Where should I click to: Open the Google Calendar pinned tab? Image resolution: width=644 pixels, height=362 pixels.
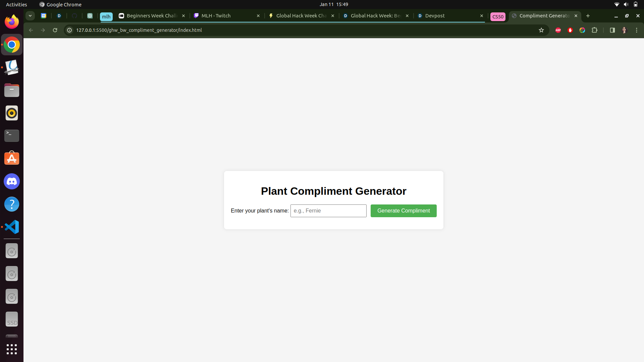click(43, 16)
